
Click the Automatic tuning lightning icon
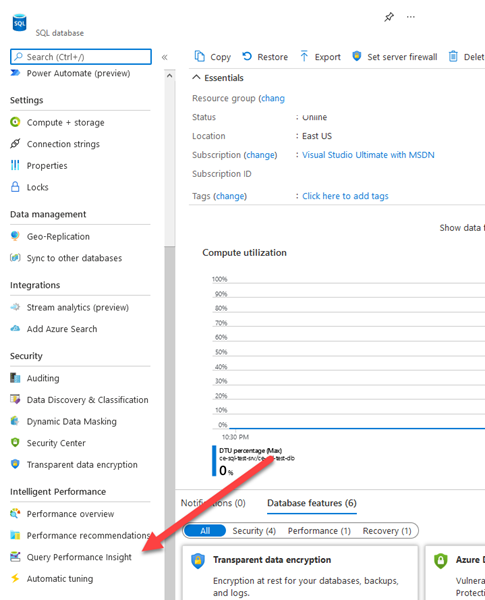pyautogui.click(x=15, y=578)
